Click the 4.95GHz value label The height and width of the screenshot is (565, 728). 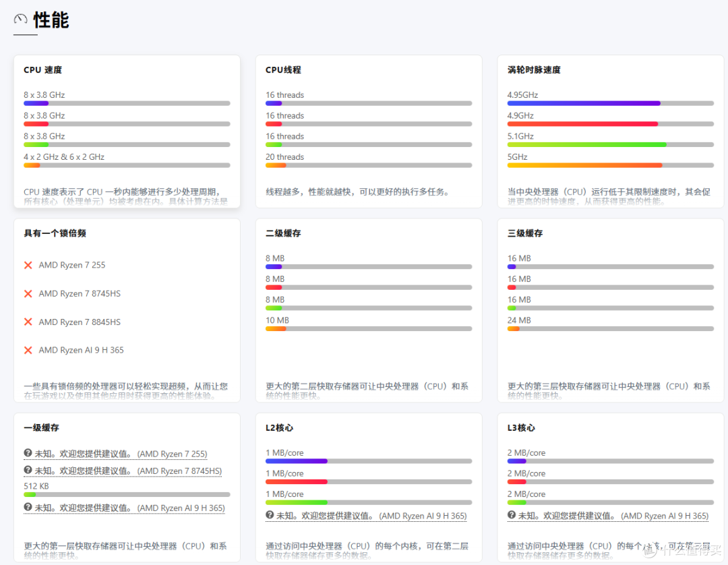click(x=523, y=94)
